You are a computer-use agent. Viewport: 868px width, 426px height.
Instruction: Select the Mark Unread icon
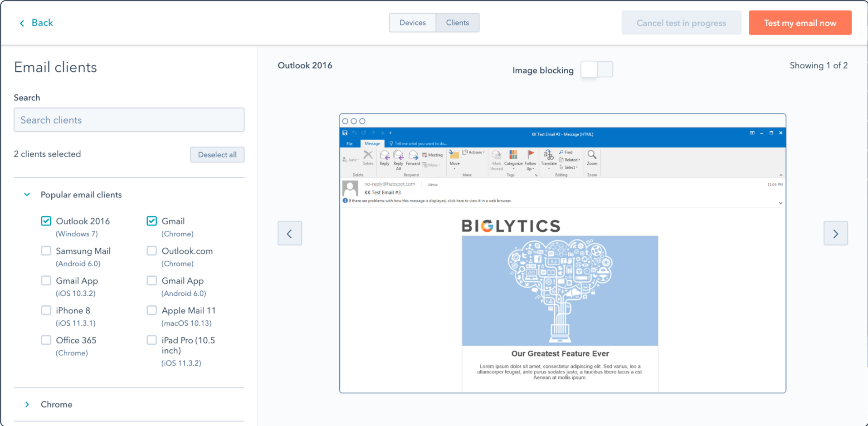coord(496,155)
